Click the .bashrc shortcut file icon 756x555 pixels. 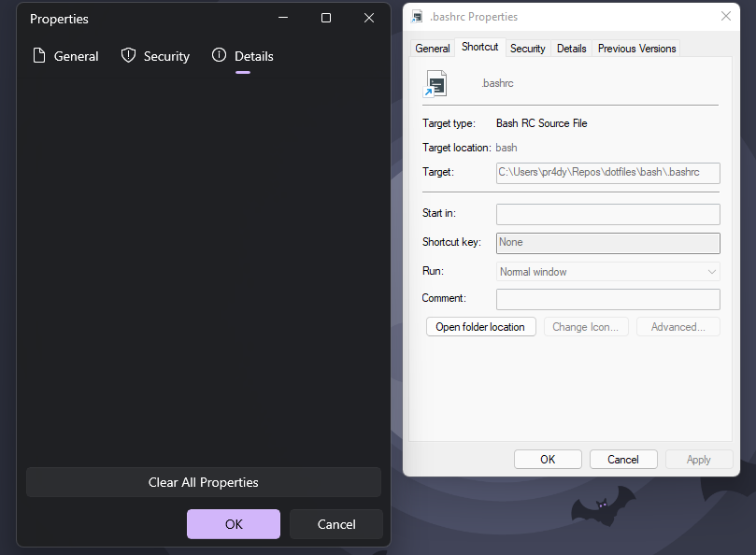435,84
